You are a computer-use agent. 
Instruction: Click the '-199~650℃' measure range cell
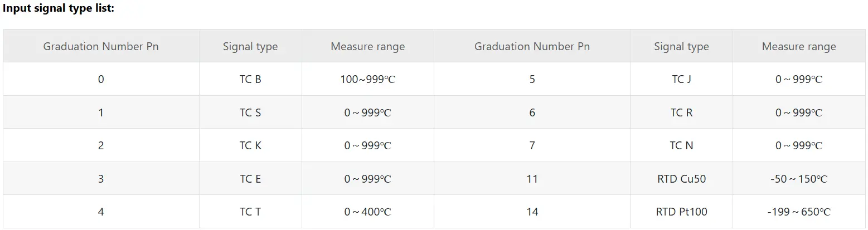[799, 212]
